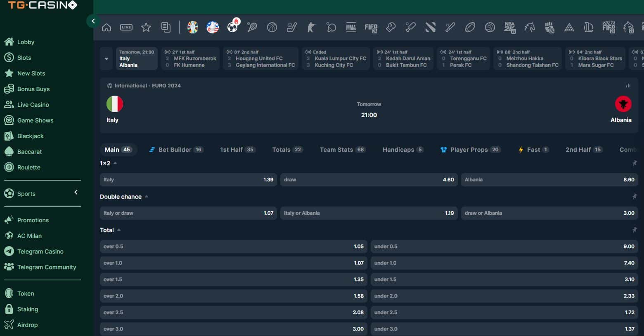
Task: Select the volleyball sport icon
Action: (490, 28)
